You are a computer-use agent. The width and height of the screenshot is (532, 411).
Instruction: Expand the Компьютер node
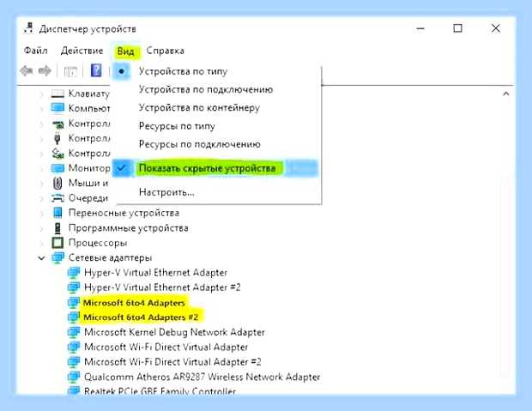pos(41,109)
